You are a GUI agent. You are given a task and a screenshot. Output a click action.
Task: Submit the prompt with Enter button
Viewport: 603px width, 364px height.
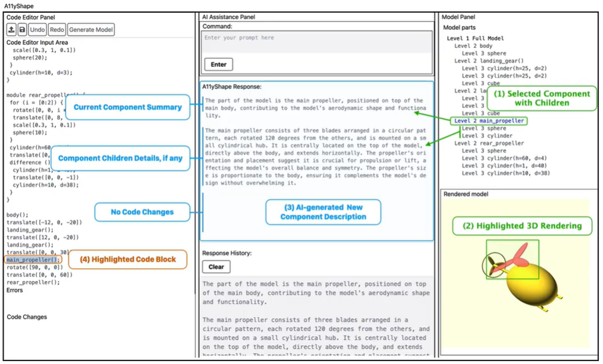(x=218, y=64)
